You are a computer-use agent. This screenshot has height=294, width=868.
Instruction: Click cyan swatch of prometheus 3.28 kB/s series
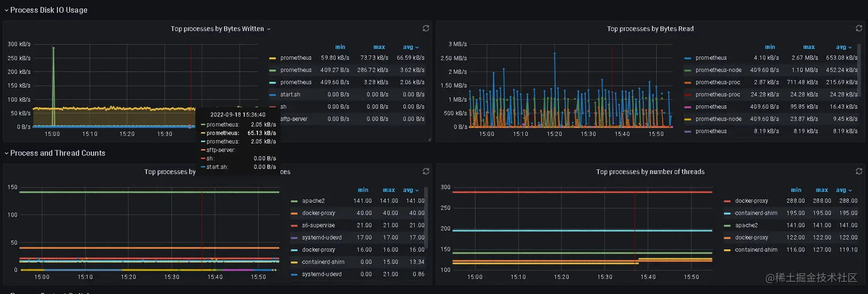[x=273, y=82]
